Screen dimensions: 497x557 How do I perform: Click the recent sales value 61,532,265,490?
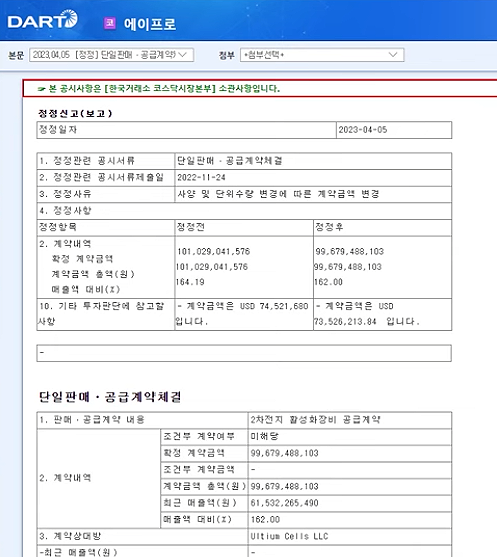[285, 503]
